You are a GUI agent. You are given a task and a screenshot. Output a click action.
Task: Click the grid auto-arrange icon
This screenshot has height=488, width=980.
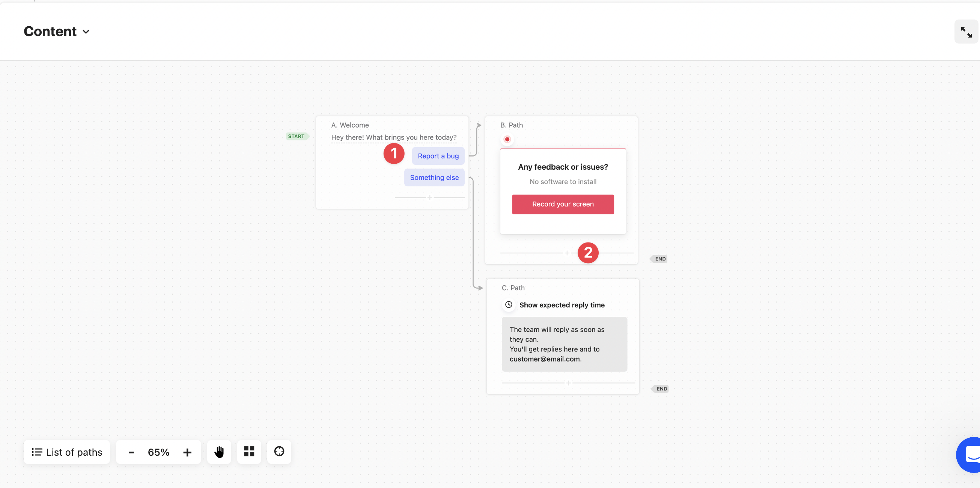pos(249,452)
